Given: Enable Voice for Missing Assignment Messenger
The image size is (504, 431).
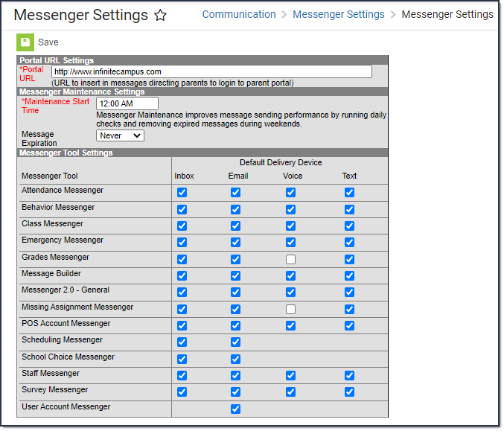Looking at the screenshot, I should coord(290,309).
